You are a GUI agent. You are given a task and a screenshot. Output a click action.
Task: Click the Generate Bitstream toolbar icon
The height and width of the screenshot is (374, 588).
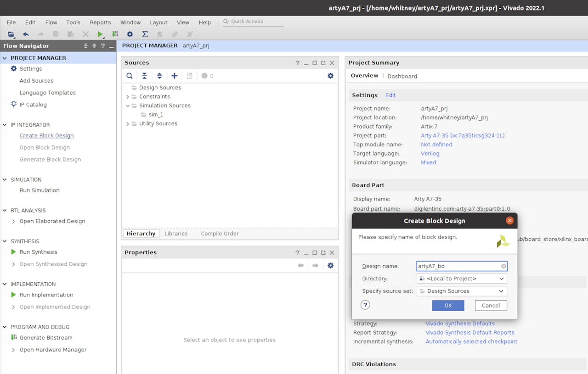coord(115,34)
